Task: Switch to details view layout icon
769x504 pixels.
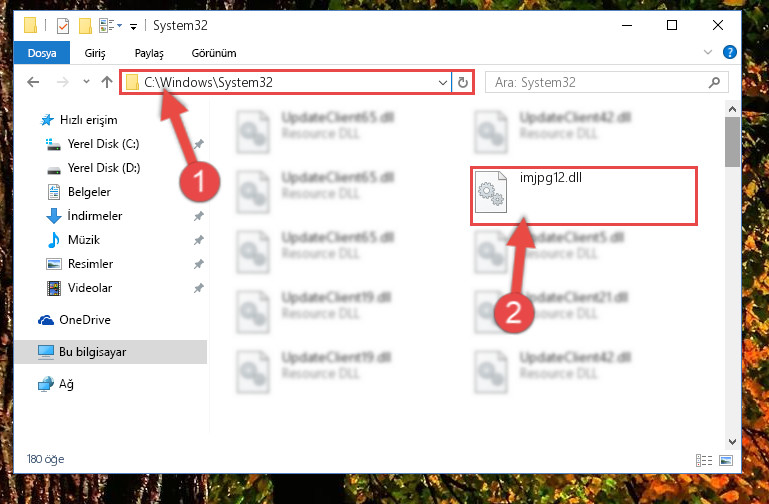Action: click(x=704, y=460)
